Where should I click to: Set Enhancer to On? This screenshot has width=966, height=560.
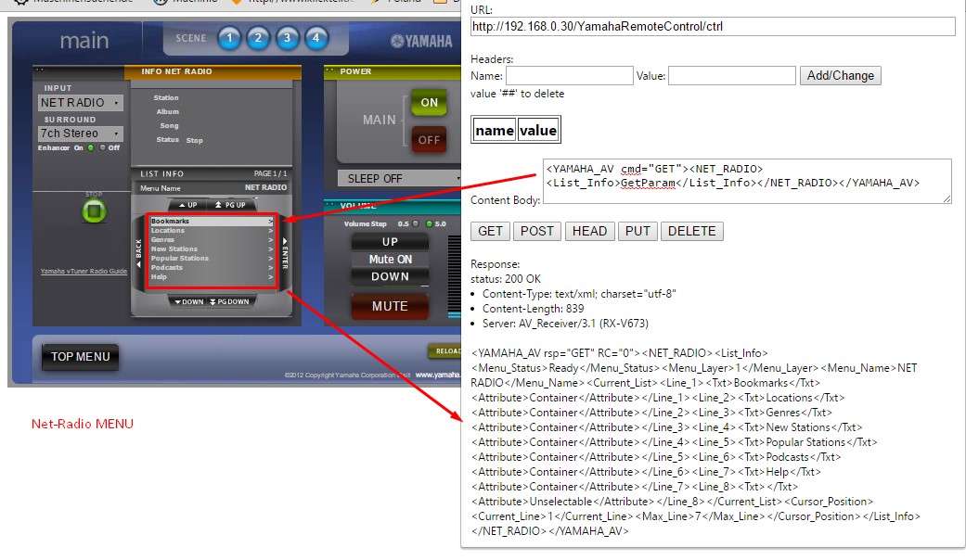pos(91,147)
